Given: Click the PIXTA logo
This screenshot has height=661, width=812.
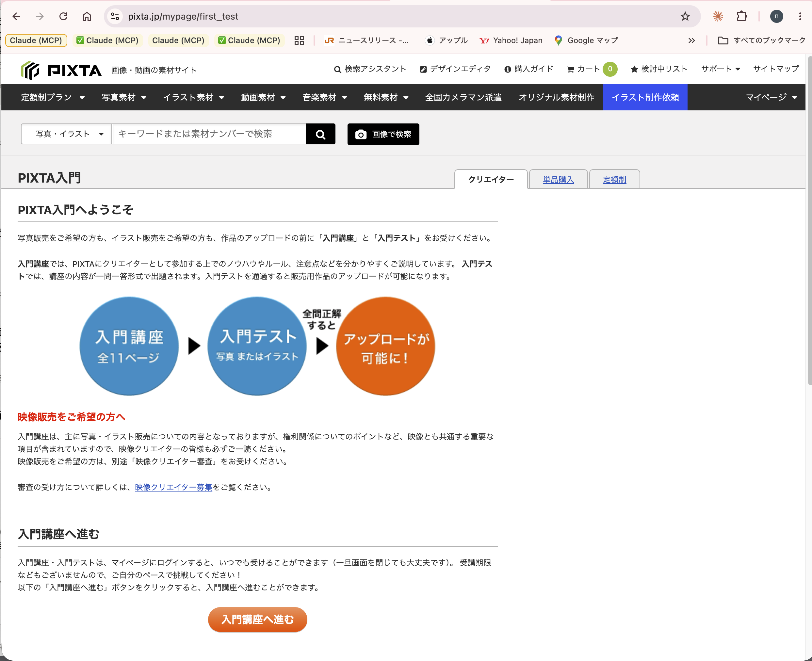Looking at the screenshot, I should click(61, 70).
